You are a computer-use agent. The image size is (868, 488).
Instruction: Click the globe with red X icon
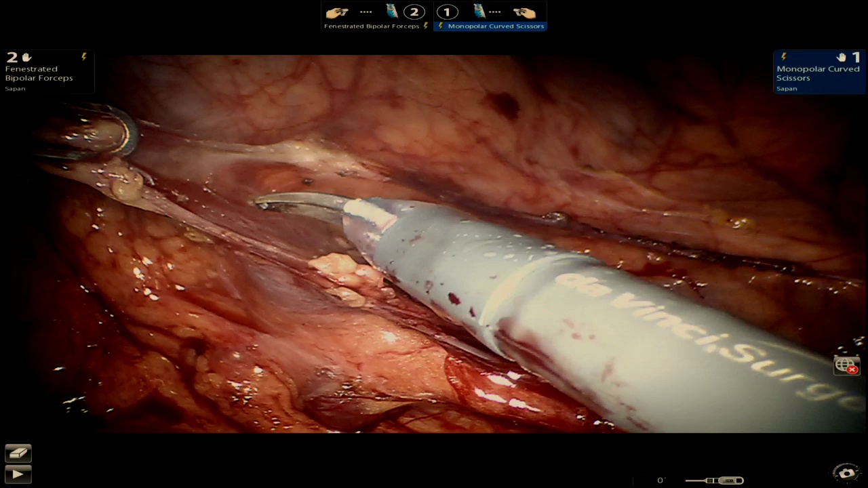pos(846,365)
